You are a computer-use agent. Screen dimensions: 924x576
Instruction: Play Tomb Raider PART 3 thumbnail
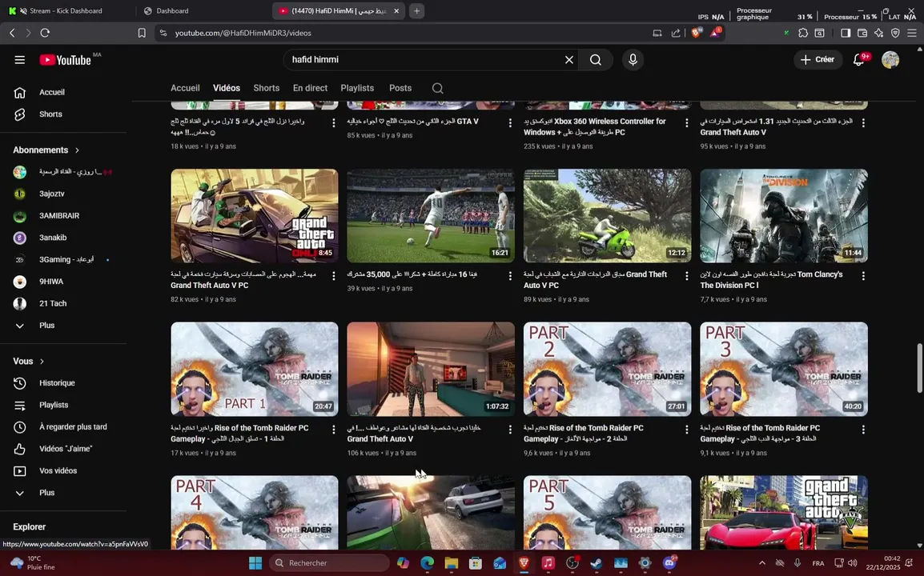tap(784, 370)
